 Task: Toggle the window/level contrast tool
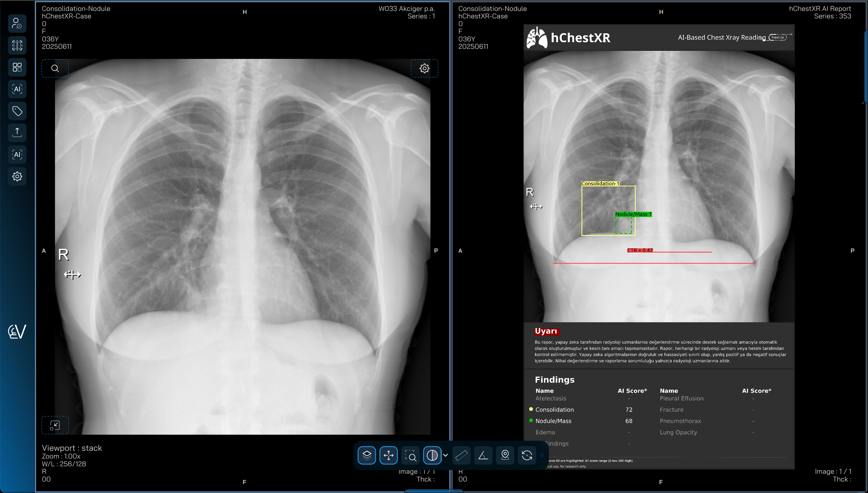432,455
